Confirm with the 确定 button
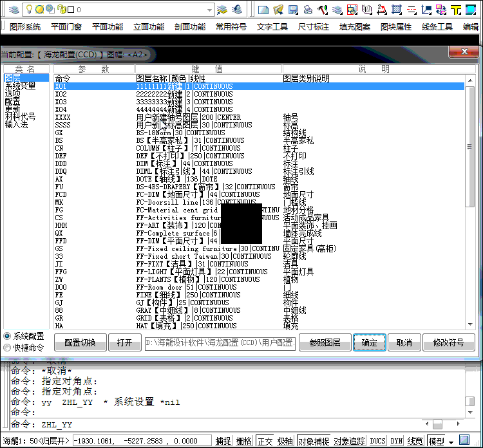This screenshot has width=483, height=448. coord(370,342)
